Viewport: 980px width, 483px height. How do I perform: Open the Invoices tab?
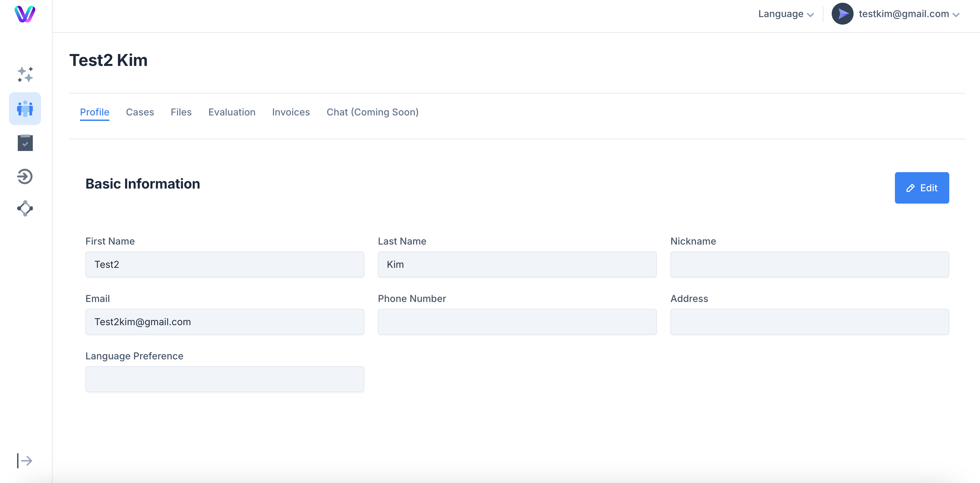291,112
